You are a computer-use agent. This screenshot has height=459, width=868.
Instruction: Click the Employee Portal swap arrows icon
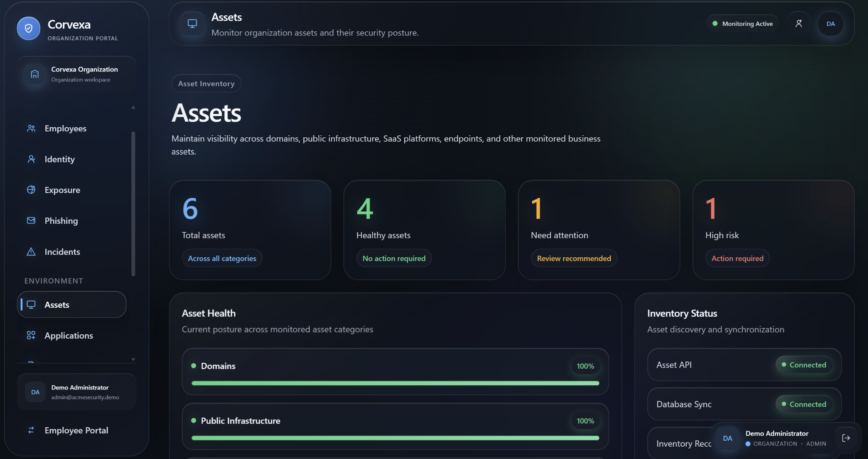pos(31,430)
